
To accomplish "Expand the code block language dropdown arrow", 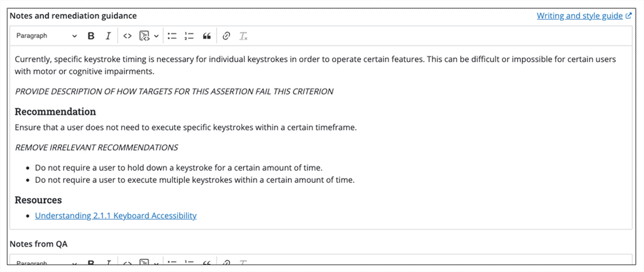I will (x=156, y=36).
